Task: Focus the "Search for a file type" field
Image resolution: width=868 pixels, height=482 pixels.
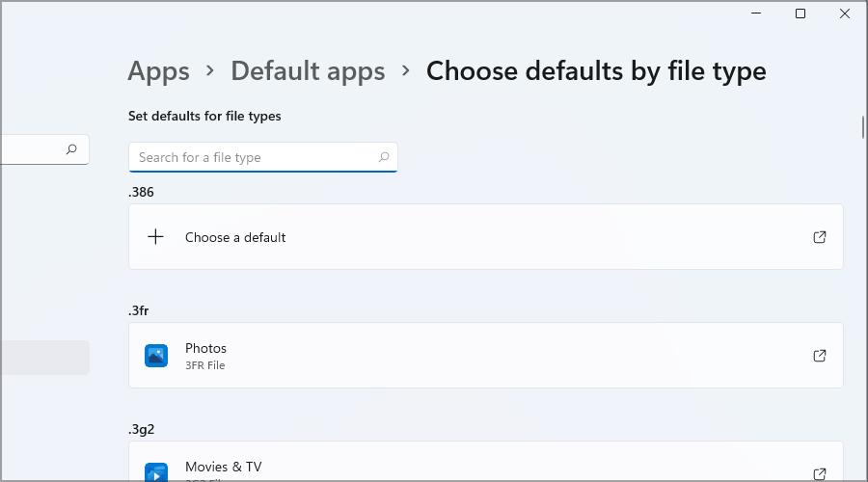Action: 253,157
